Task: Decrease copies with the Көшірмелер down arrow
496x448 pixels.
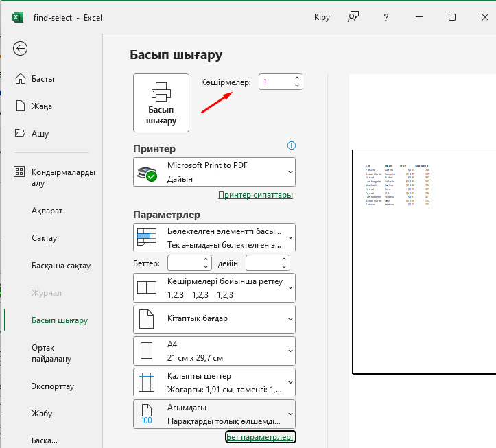Action: 297,86
